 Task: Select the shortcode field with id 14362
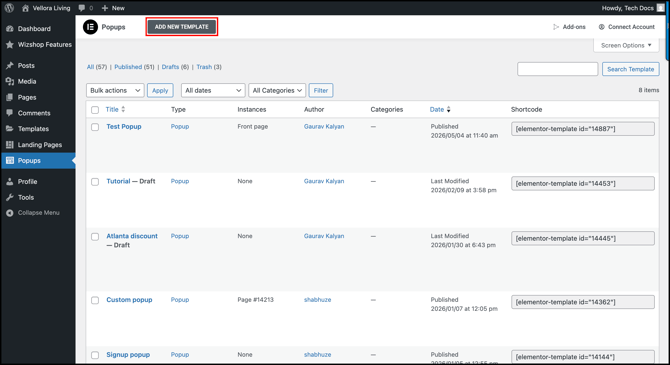pyautogui.click(x=583, y=302)
